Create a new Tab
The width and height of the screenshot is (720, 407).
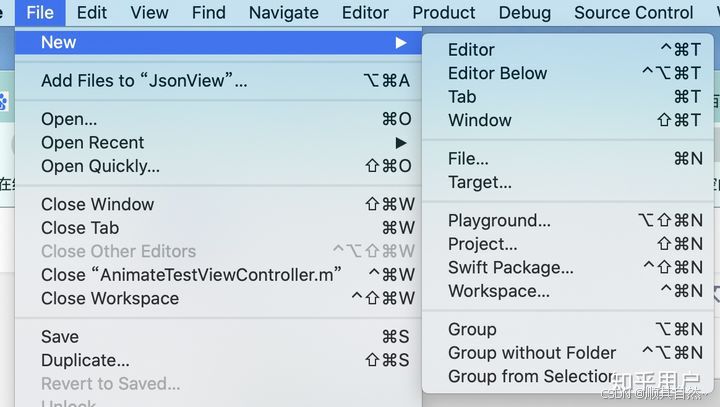568,96
